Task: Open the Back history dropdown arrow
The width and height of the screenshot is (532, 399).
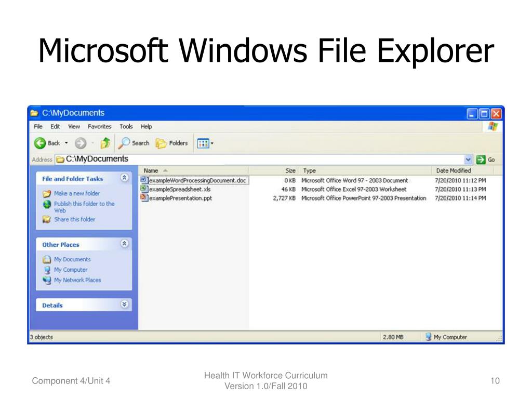Action: [66, 143]
